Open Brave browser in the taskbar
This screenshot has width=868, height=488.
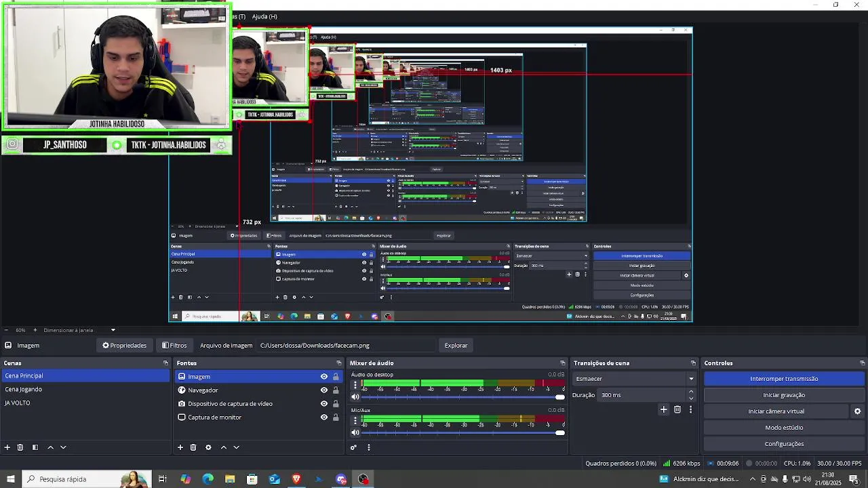(x=296, y=479)
